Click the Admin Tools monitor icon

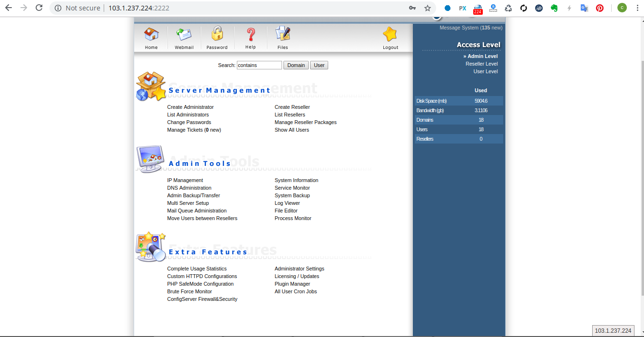[151, 159]
